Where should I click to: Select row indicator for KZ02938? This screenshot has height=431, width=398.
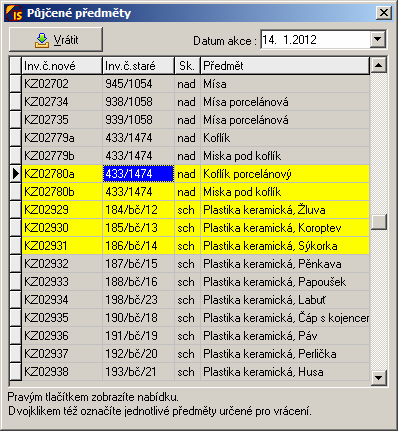(15, 372)
